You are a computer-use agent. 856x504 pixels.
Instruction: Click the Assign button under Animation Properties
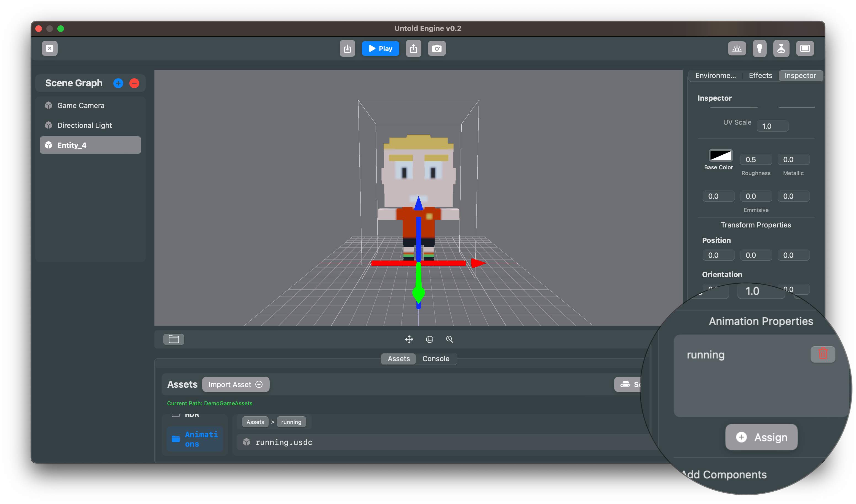pos(761,437)
